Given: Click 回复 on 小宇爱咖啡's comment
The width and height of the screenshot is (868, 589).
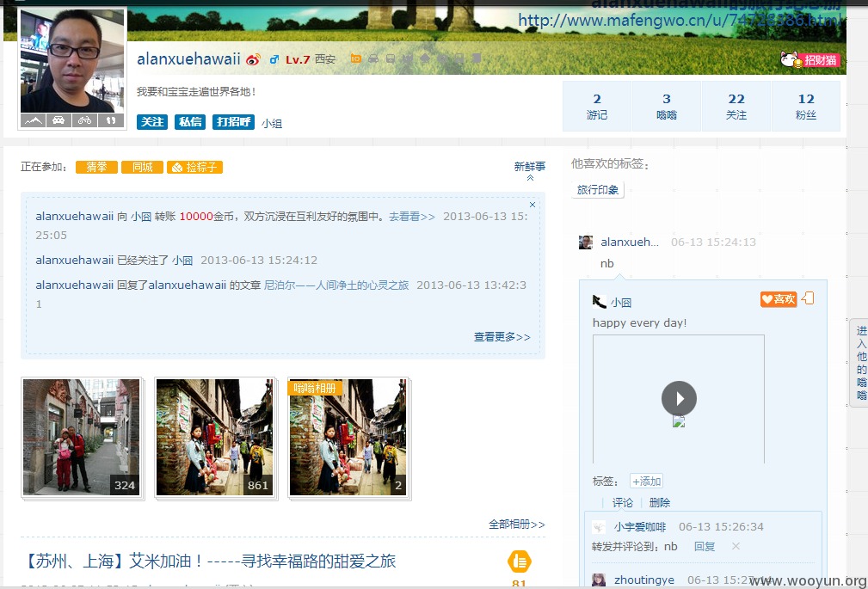Looking at the screenshot, I should pos(705,547).
